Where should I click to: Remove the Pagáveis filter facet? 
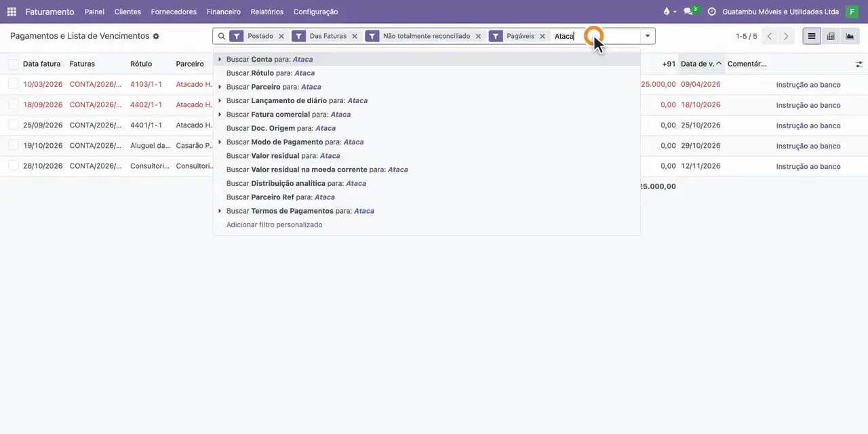point(542,36)
